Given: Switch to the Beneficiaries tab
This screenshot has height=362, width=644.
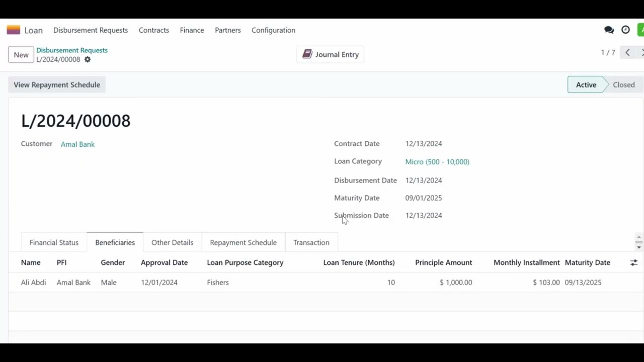Looking at the screenshot, I should coord(115,242).
